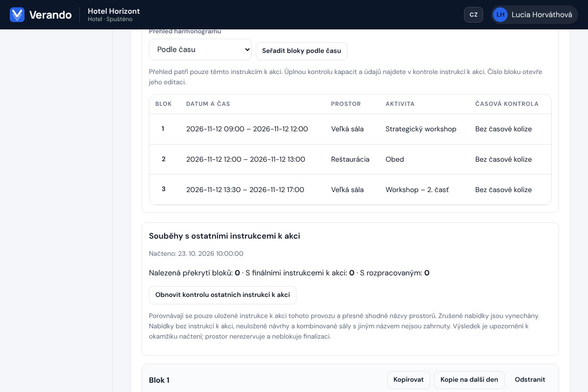Click the Aktivita column header
Viewport: 588px width, 392px height.
click(x=400, y=104)
